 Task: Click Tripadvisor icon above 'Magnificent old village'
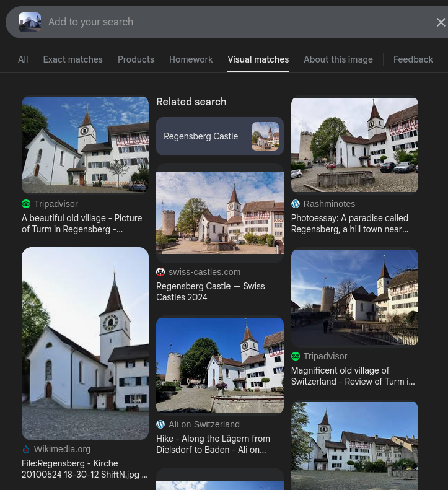tap(296, 356)
